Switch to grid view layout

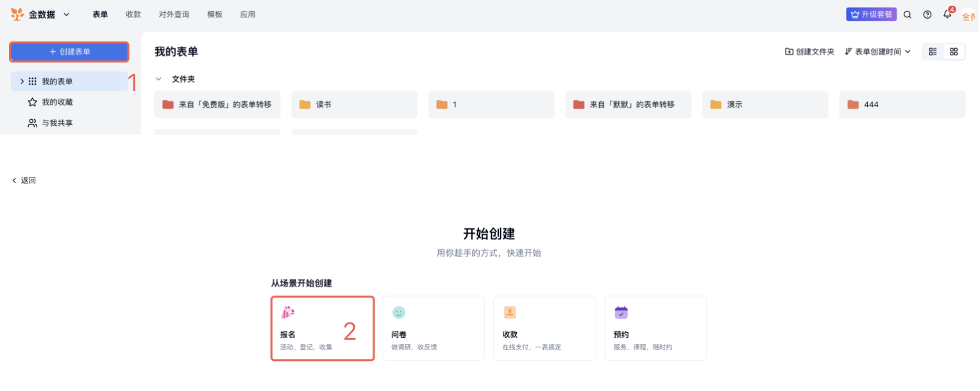click(x=954, y=52)
